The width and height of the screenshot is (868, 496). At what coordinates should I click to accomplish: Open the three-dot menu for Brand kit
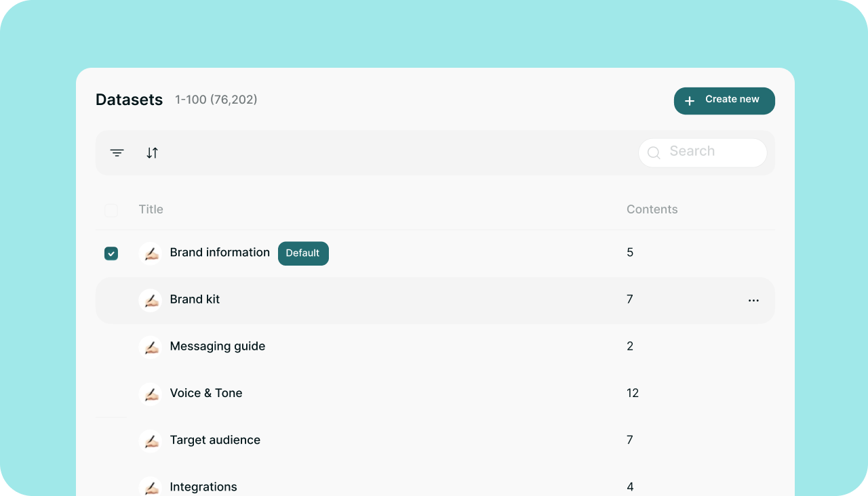click(x=753, y=300)
